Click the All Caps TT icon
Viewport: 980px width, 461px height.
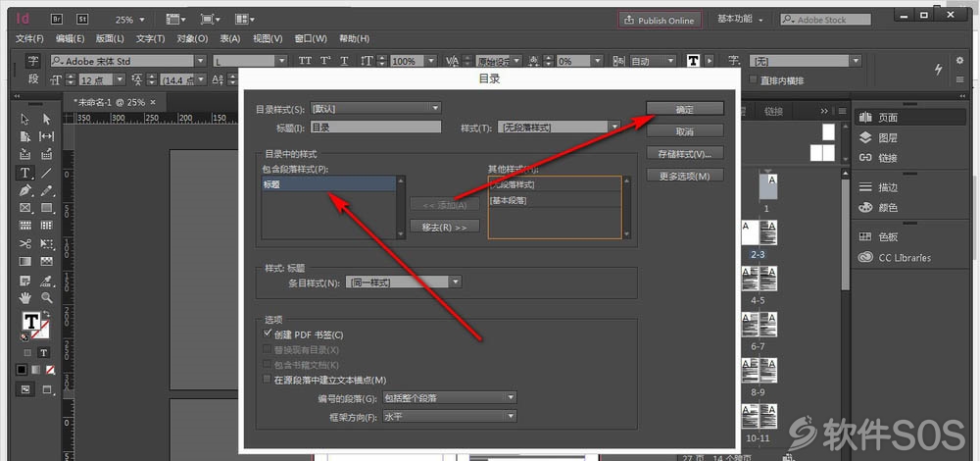(305, 61)
